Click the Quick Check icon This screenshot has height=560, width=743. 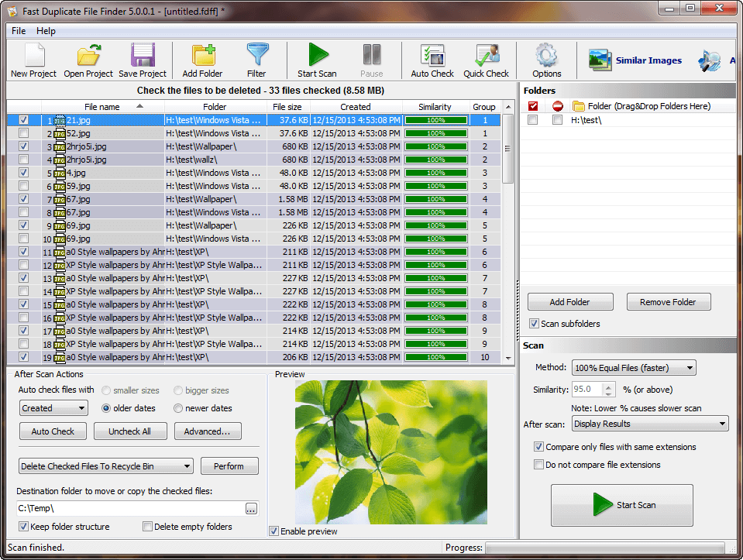point(486,60)
